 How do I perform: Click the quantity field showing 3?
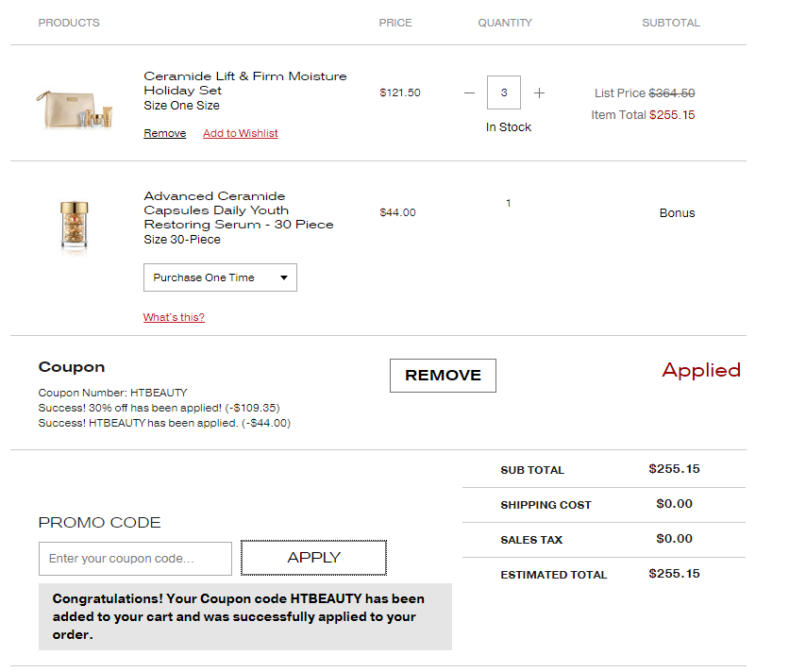click(504, 92)
